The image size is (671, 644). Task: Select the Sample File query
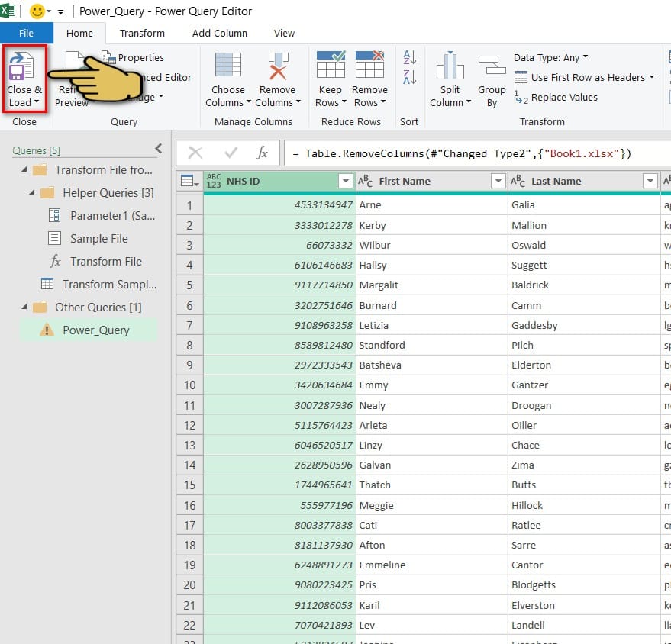tap(88, 238)
